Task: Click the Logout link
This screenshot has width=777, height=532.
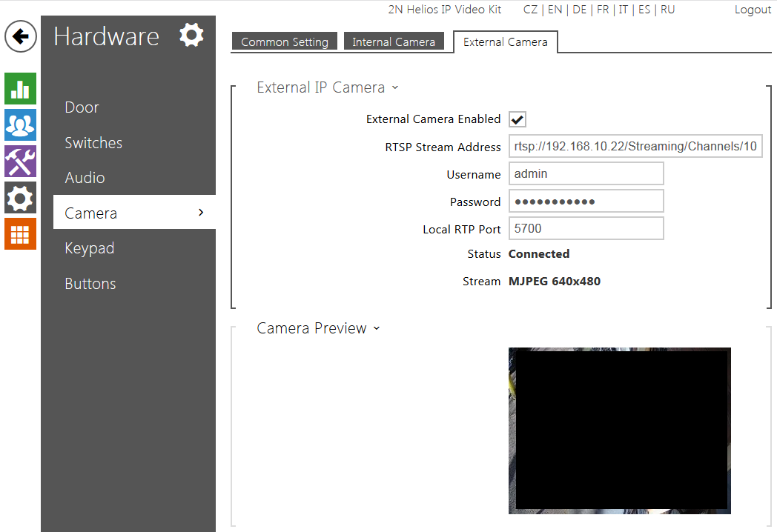Action: click(752, 10)
